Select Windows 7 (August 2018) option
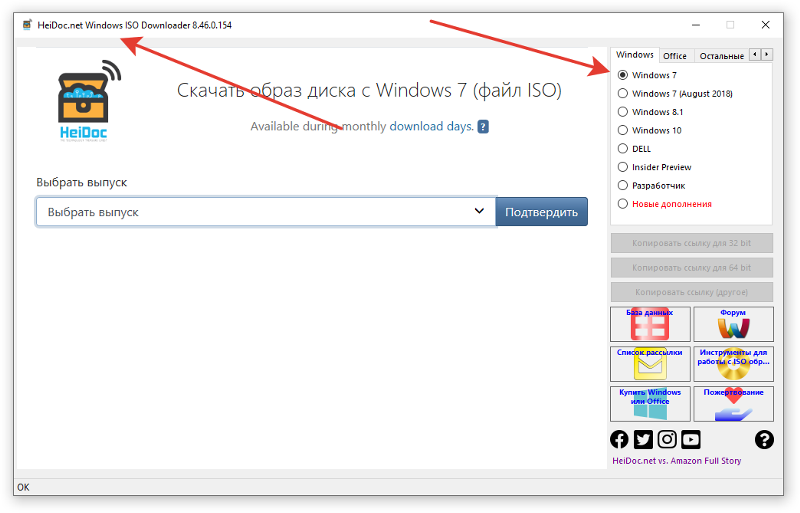 (x=622, y=93)
